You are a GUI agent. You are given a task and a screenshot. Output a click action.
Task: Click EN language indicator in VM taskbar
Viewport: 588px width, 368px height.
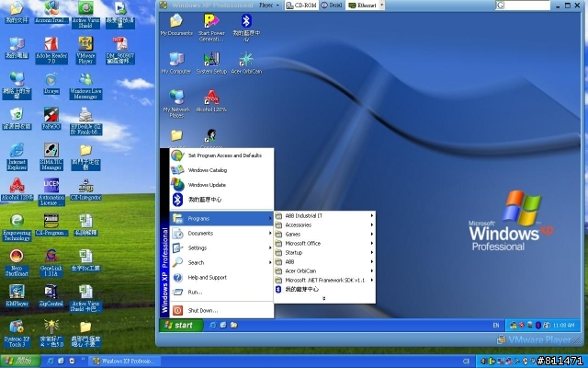point(496,326)
